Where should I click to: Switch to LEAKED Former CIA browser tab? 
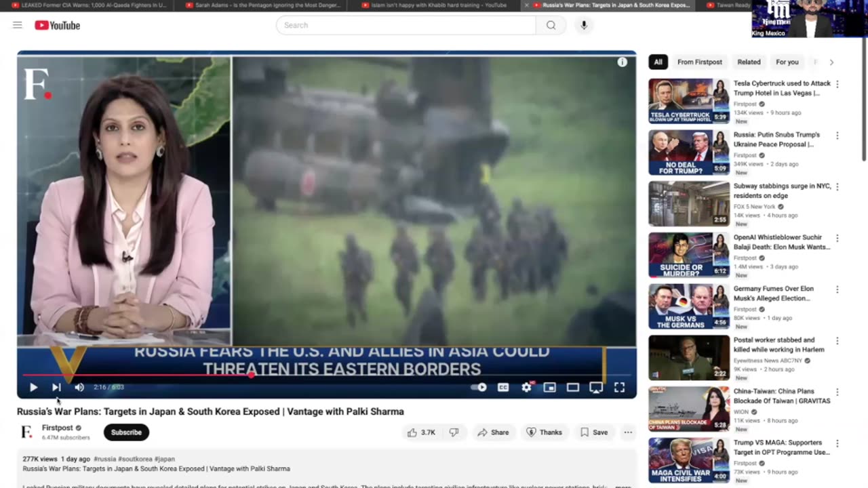click(x=89, y=5)
